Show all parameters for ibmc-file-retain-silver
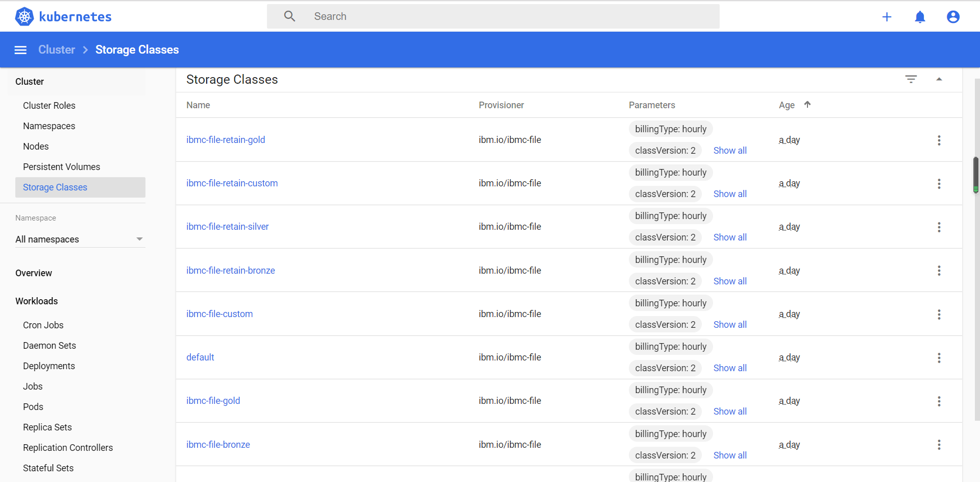This screenshot has height=482, width=980. coord(730,237)
